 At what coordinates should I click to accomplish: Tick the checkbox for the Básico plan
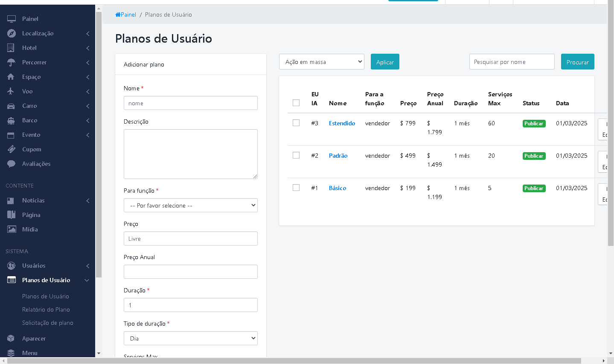[296, 188]
